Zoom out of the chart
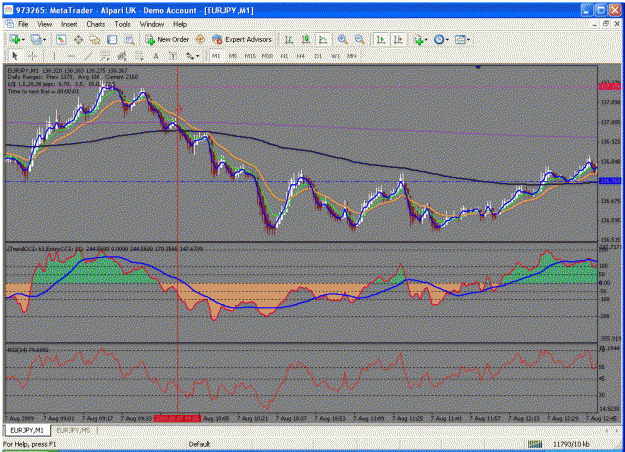The image size is (625, 452). [360, 39]
